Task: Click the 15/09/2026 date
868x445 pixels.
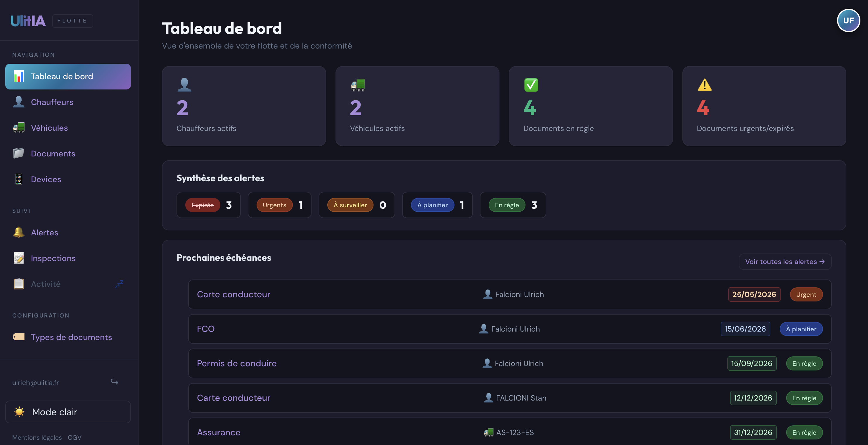Action: coord(752,363)
